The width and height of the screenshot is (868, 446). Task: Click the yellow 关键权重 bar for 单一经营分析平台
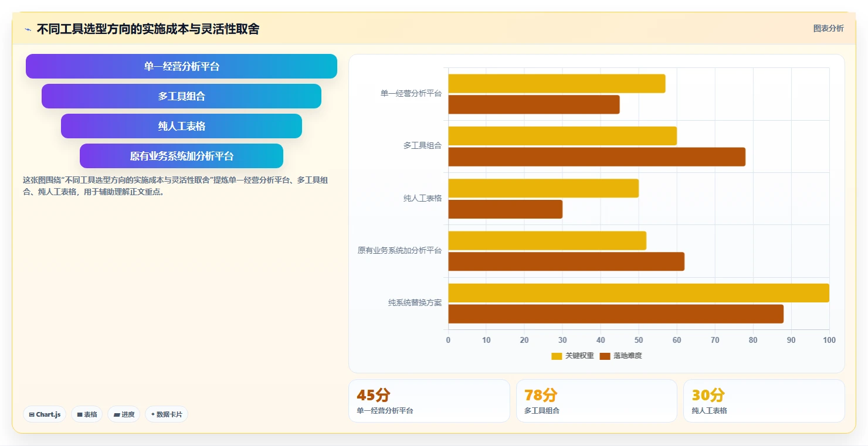point(557,83)
